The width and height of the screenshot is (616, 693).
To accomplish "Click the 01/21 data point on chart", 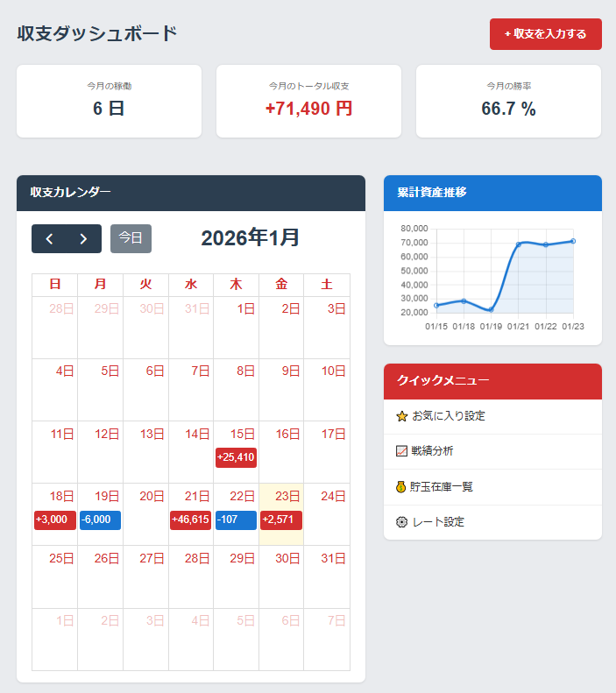I will (519, 244).
